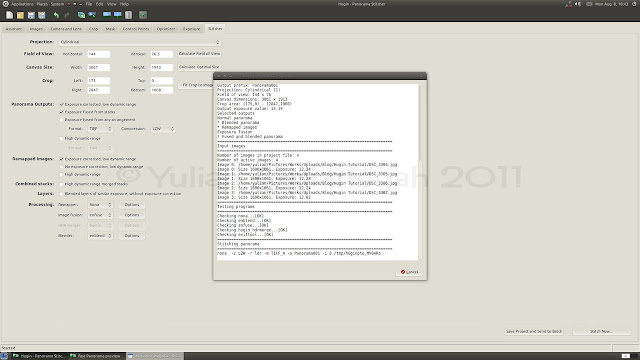Screen dimensions: 640x360
Task: Toggle Panorama Outputs exposure corrected low dynamic range
Action: (x=62, y=104)
